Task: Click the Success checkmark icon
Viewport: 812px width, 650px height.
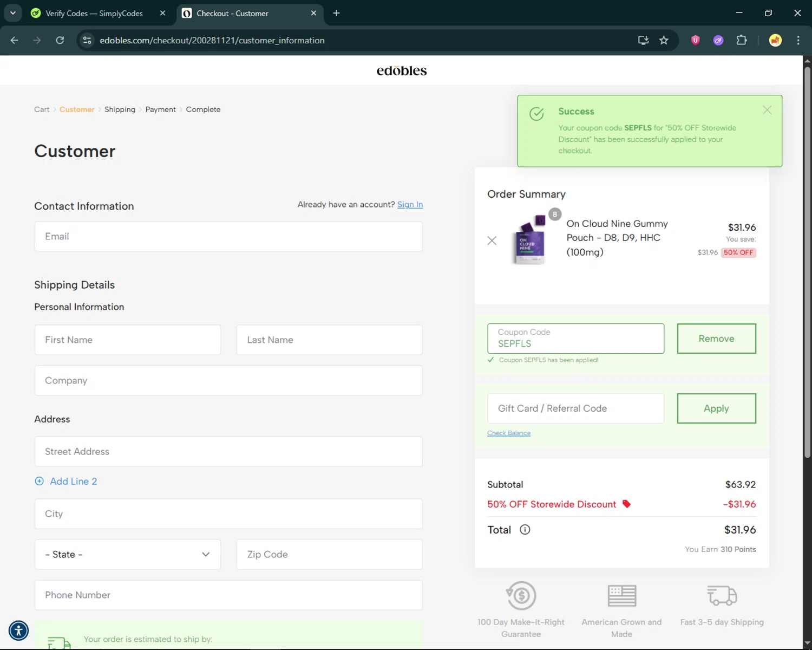Action: click(536, 114)
